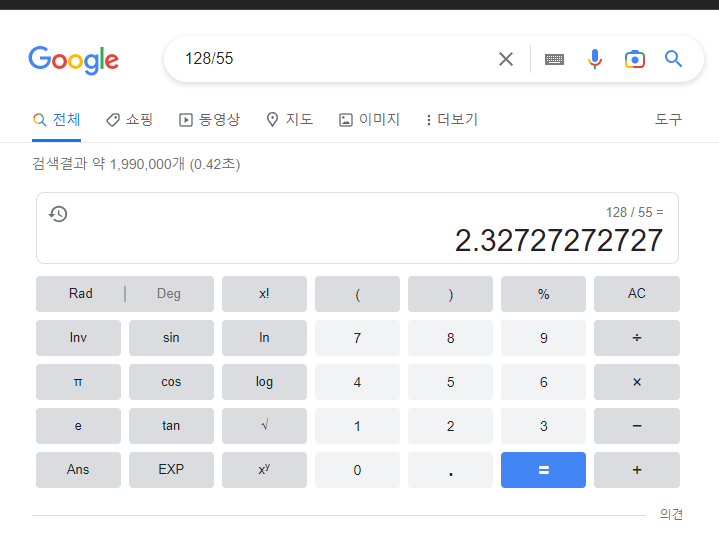
Task: Click the subtraction − key
Action: point(637,426)
